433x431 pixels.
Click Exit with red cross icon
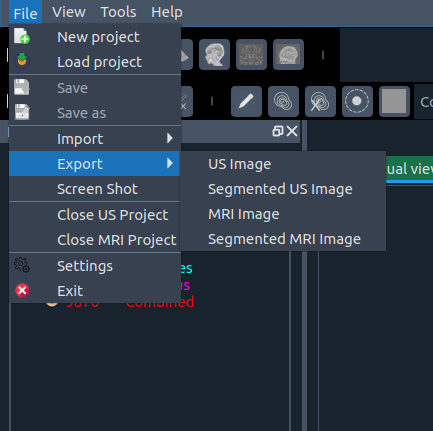tap(95, 291)
